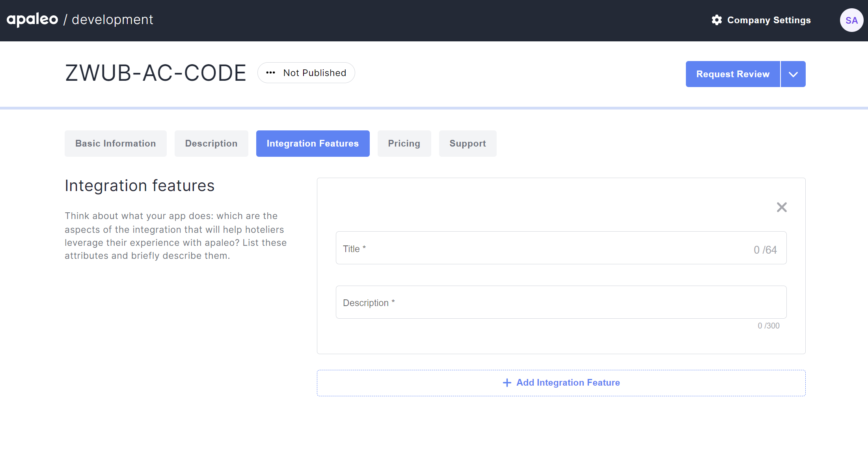Click the development breadcrumb text
Image resolution: width=868 pixels, height=453 pixels.
(112, 20)
